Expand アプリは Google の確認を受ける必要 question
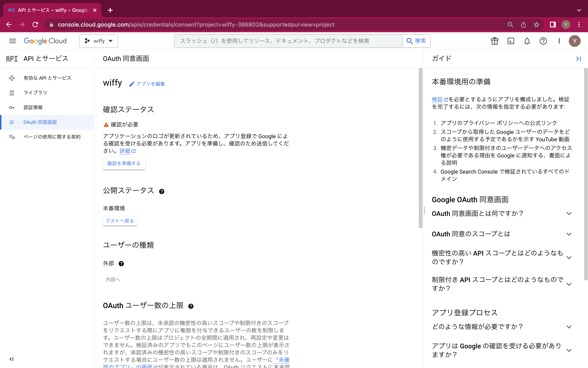The height and width of the screenshot is (368, 588). (x=502, y=350)
